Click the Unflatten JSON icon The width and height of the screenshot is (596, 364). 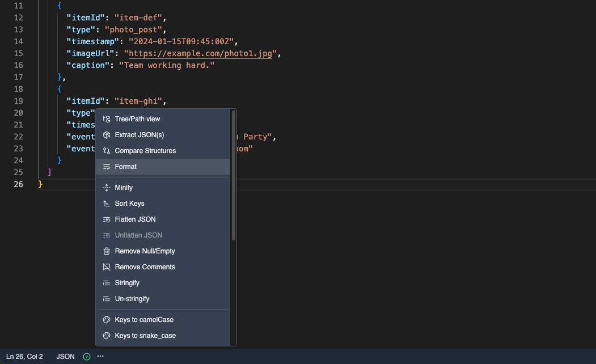(x=107, y=235)
